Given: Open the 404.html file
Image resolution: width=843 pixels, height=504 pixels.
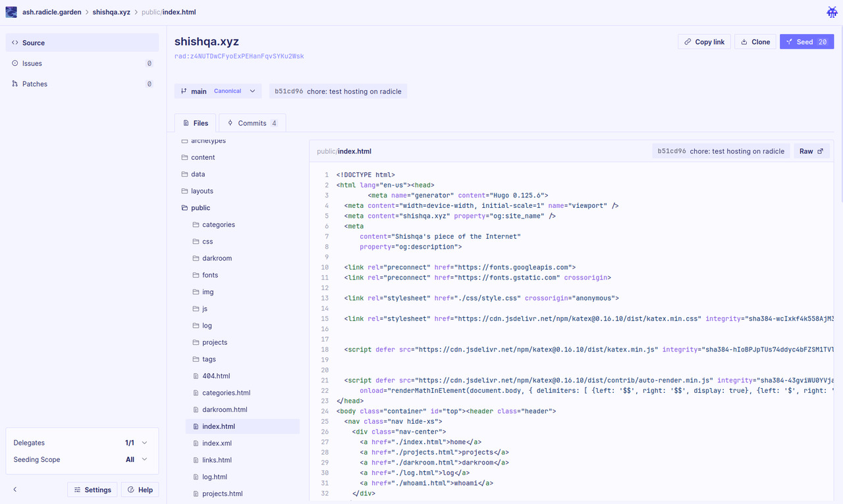Looking at the screenshot, I should (216, 376).
